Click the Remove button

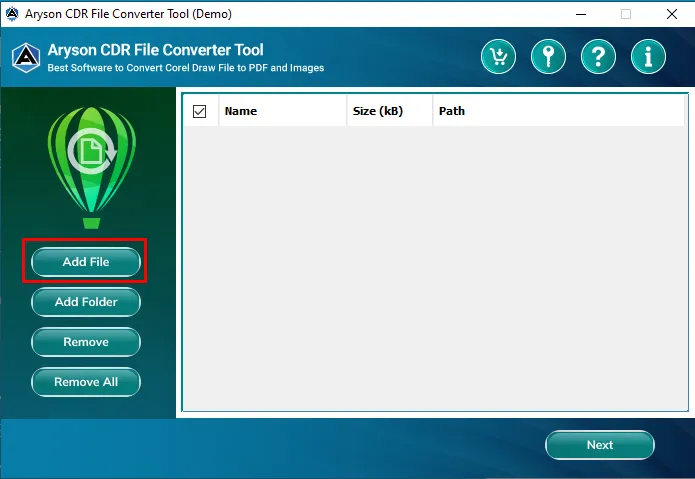(86, 342)
